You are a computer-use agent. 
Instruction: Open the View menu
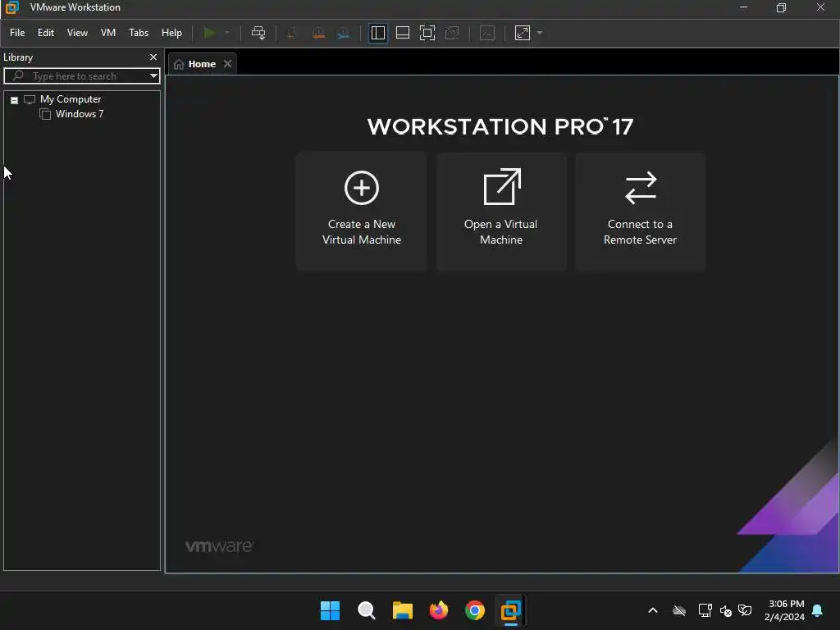pos(77,33)
